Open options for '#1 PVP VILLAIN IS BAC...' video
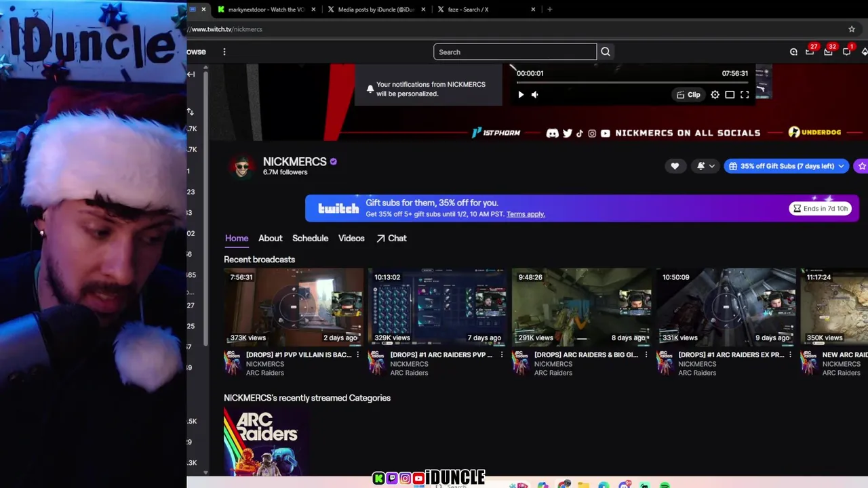Screen dimensions: 868x488 click(357, 354)
